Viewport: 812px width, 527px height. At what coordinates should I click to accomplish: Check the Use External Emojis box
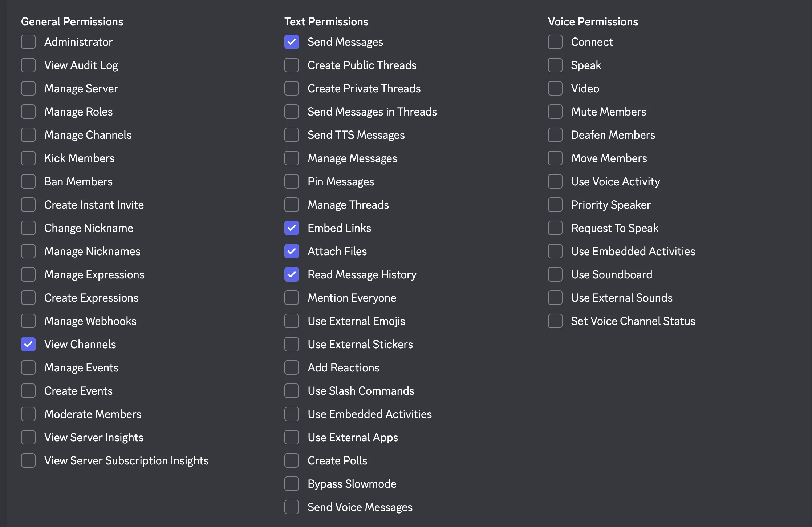pos(292,321)
